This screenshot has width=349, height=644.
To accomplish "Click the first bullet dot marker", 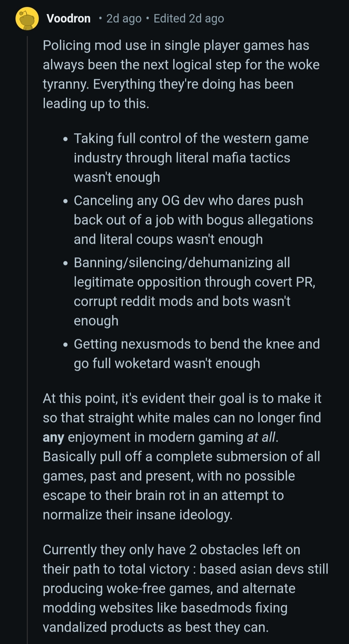I will tap(66, 140).
